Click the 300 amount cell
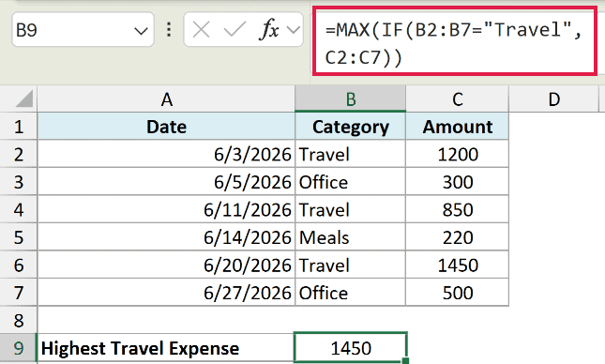The width and height of the screenshot is (605, 364). [457, 182]
